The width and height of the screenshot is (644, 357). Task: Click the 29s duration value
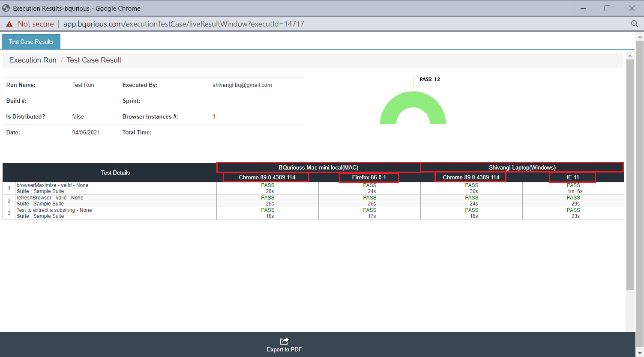point(575,204)
